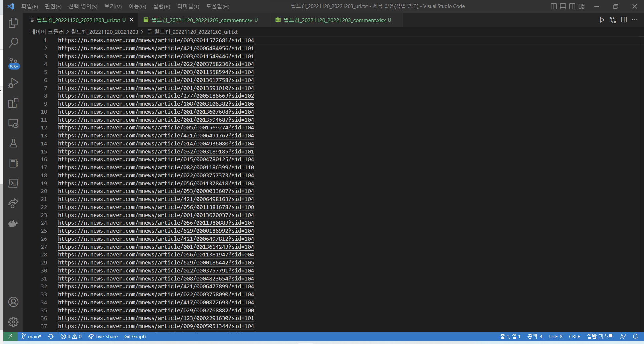Click the 줄 1, 열 1 cursor position
644x344 pixels.
click(x=510, y=336)
